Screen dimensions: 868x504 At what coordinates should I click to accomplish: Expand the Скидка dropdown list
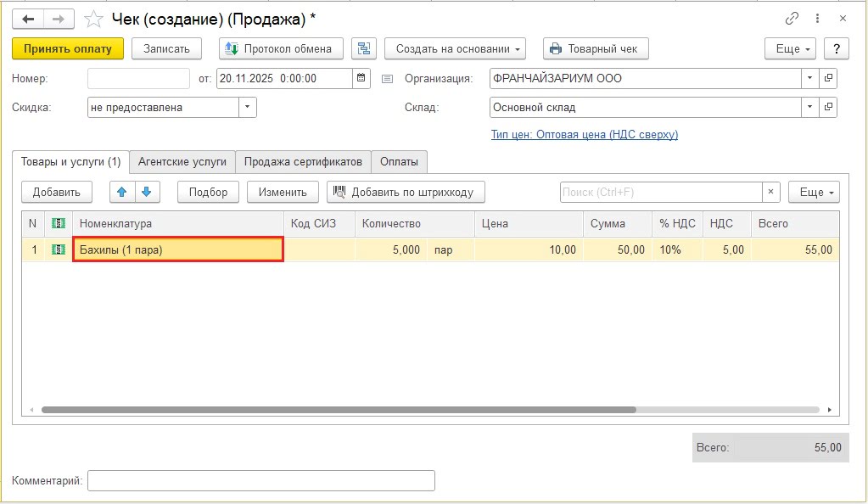(247, 108)
